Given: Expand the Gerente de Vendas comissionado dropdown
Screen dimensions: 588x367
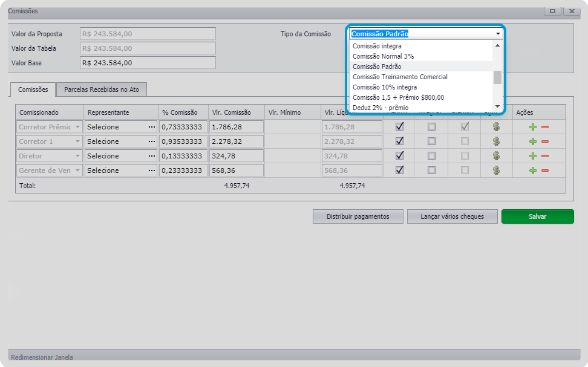Looking at the screenshot, I should point(77,171).
